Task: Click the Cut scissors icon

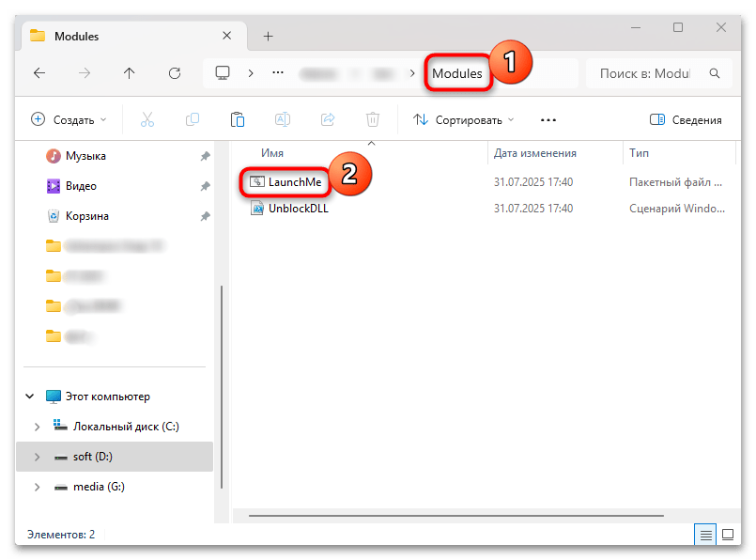Action: 147,119
